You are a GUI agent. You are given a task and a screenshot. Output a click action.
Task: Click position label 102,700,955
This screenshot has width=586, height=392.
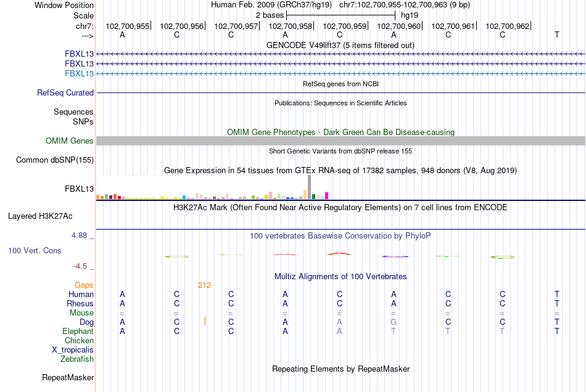tap(127, 26)
